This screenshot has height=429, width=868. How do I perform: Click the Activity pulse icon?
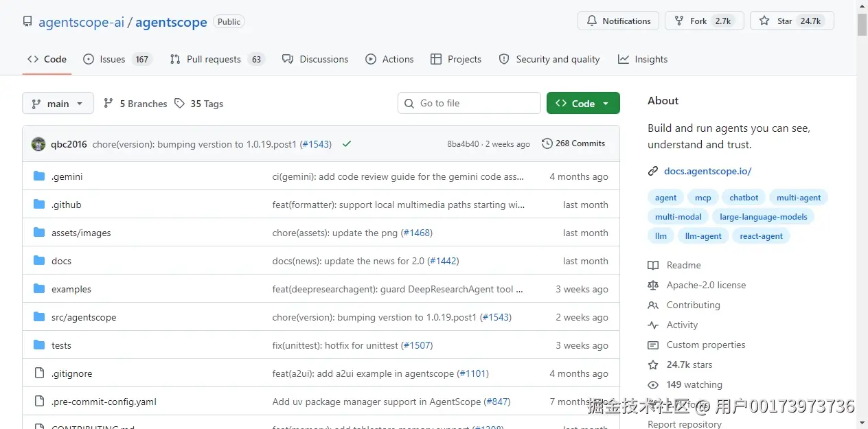pyautogui.click(x=653, y=325)
